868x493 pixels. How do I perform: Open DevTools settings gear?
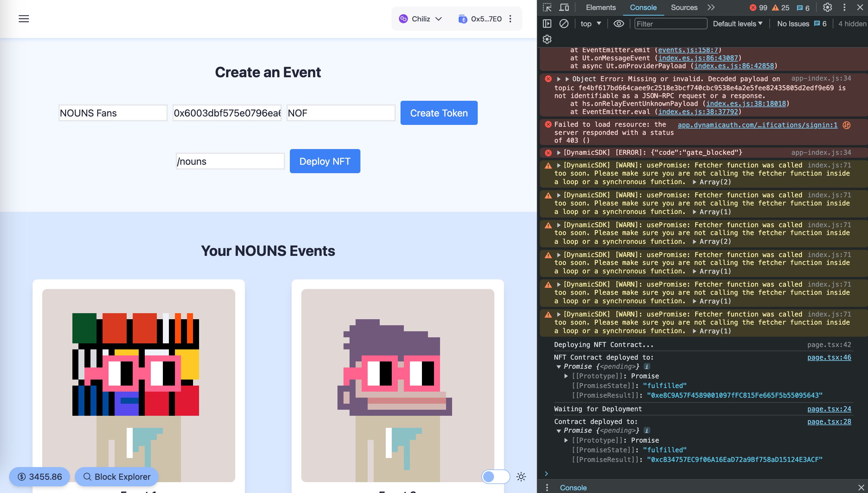(827, 8)
